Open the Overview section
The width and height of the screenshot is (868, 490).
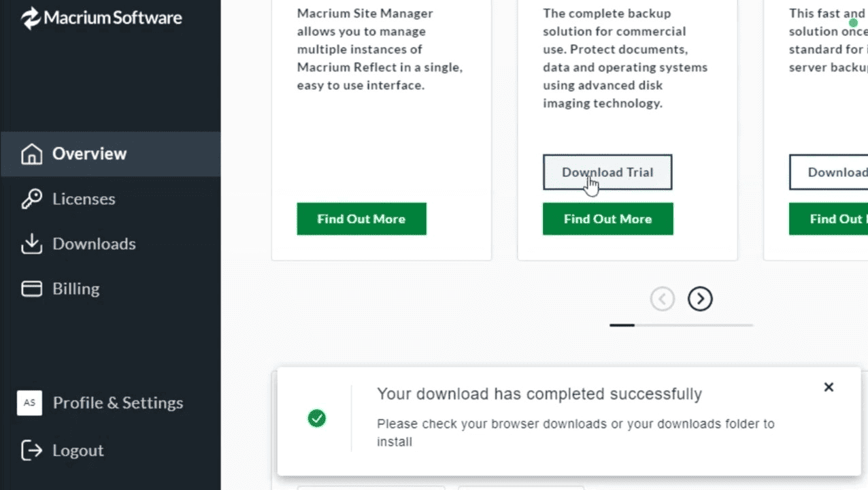110,154
